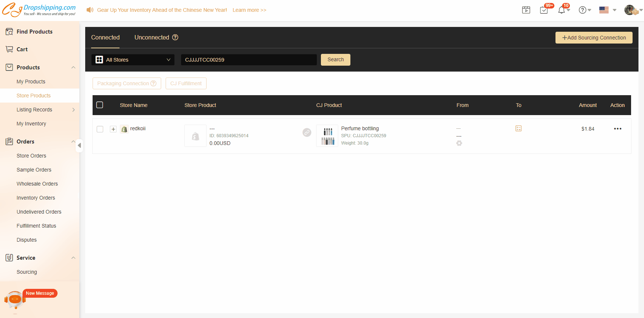This screenshot has height=318, width=644.
Task: Open the All Stores dropdown
Action: tap(133, 60)
